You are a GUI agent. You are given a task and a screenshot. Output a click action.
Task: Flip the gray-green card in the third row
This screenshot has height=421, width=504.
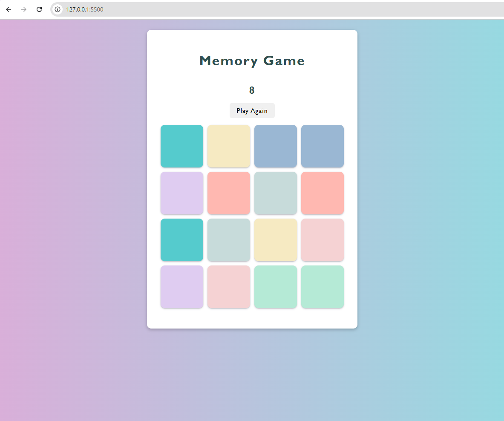pos(229,240)
